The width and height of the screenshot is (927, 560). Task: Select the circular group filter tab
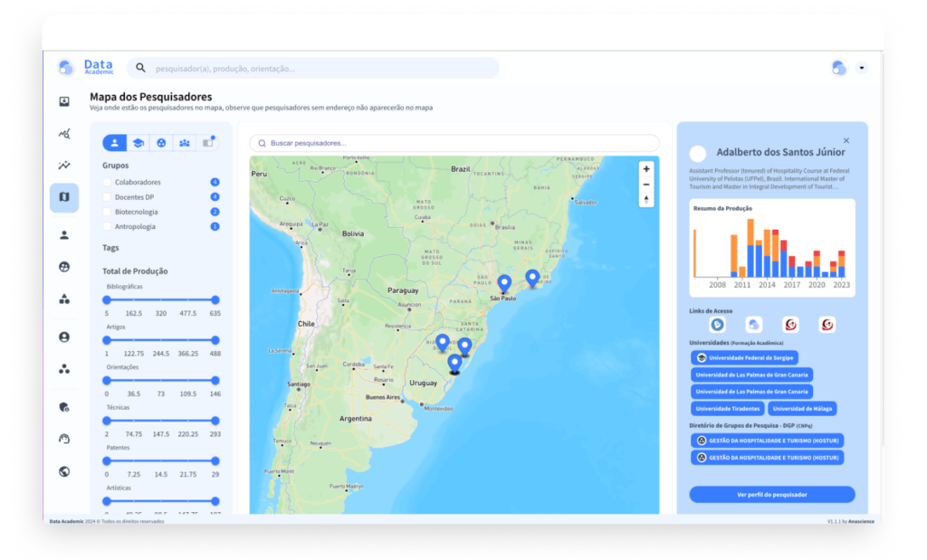(x=161, y=143)
